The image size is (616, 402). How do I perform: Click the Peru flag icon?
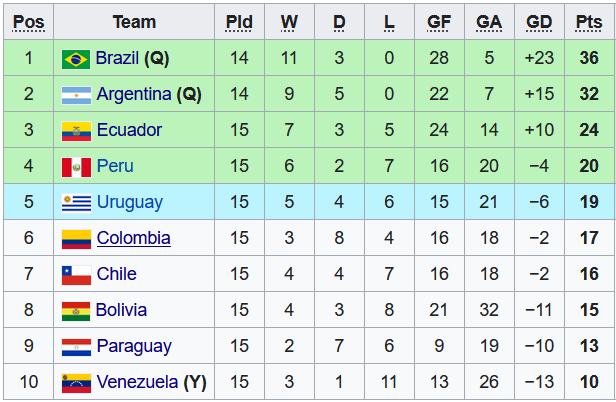(x=76, y=167)
